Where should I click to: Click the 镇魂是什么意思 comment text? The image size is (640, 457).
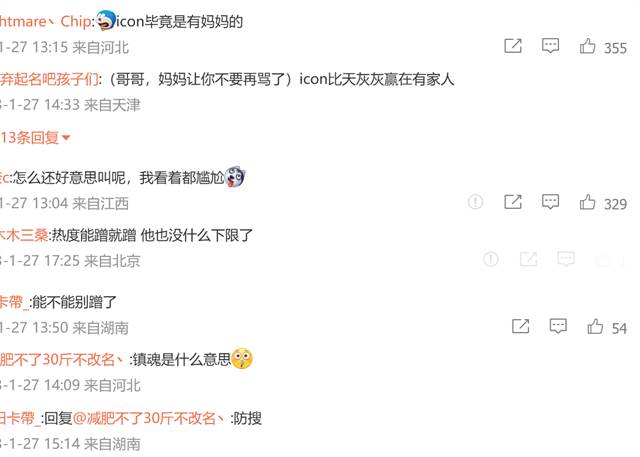(x=182, y=359)
